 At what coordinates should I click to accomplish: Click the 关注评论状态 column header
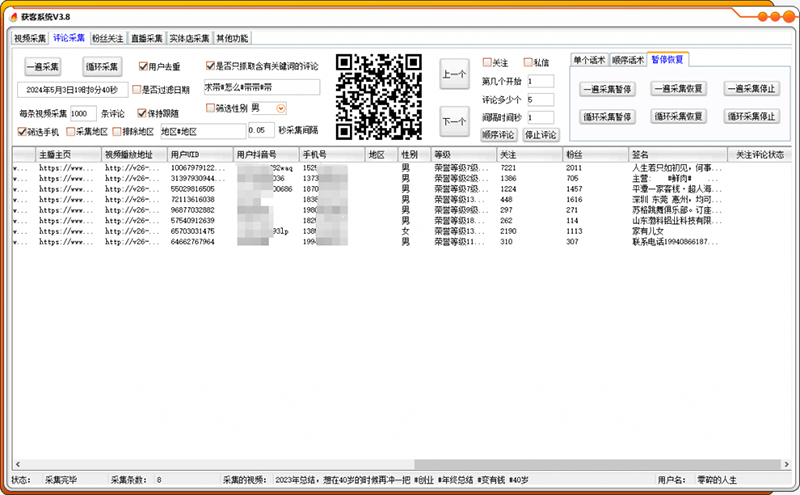pyautogui.click(x=760, y=155)
